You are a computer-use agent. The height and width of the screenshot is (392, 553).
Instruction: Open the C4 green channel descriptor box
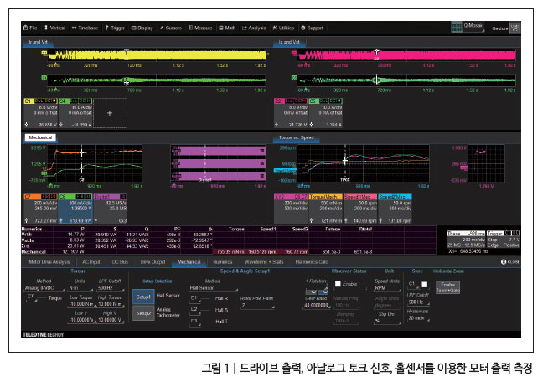[x=75, y=113]
